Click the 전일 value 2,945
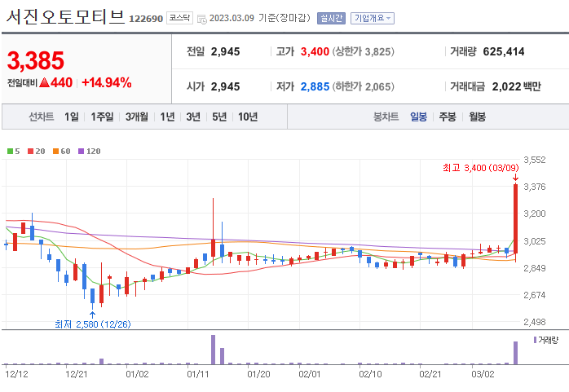Image resolution: width=569 pixels, height=392 pixels. coord(225,51)
